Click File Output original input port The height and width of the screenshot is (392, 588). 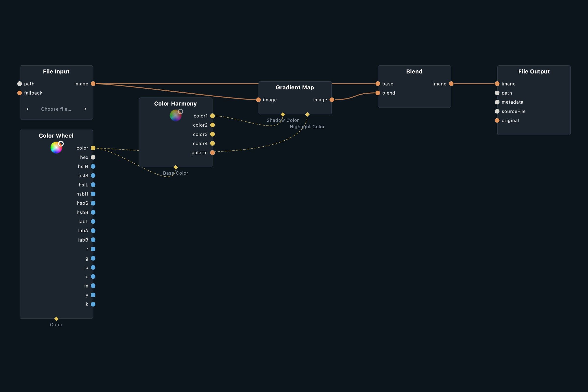point(497,121)
